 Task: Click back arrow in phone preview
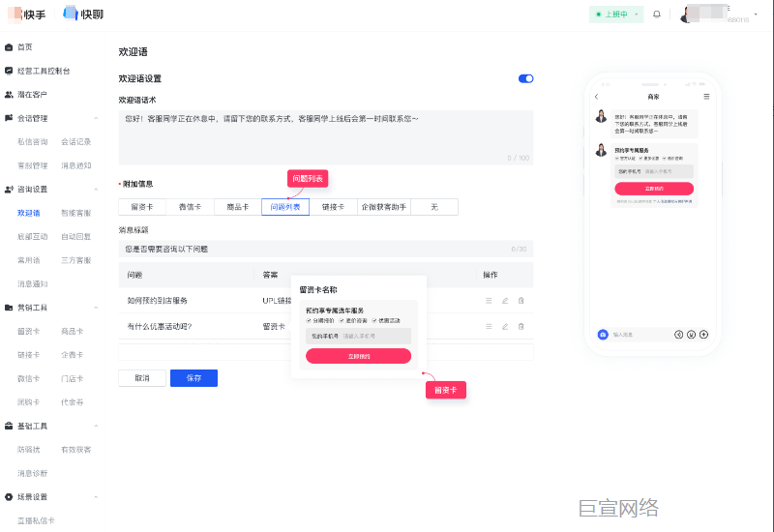(x=596, y=97)
